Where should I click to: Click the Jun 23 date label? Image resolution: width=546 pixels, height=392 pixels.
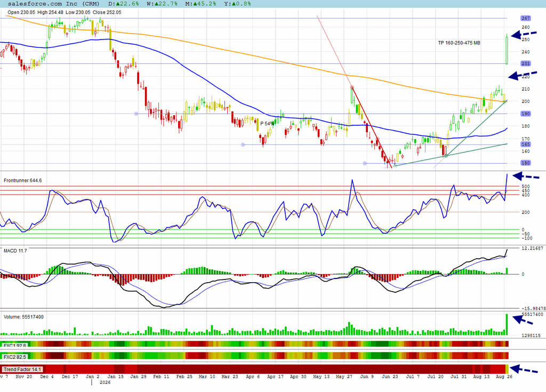click(390, 377)
